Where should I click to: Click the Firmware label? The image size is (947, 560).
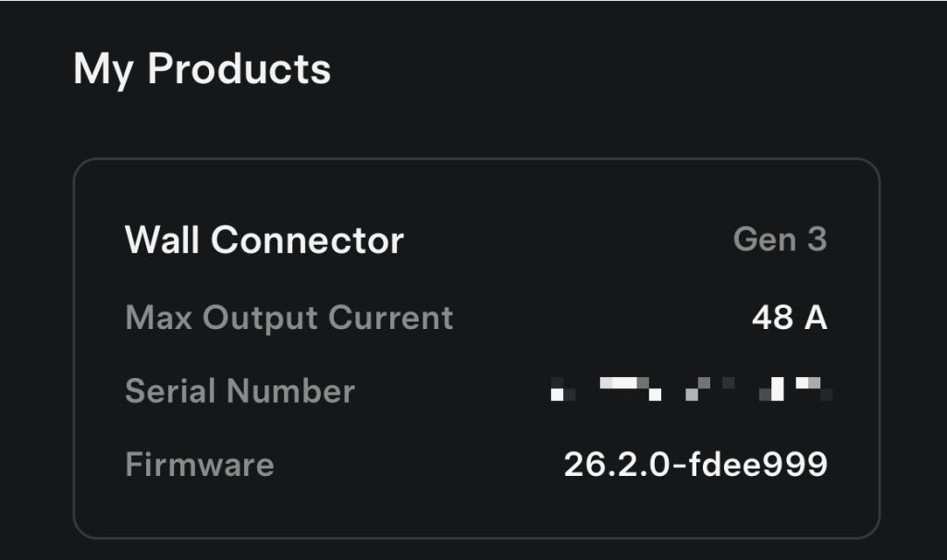coord(199,464)
